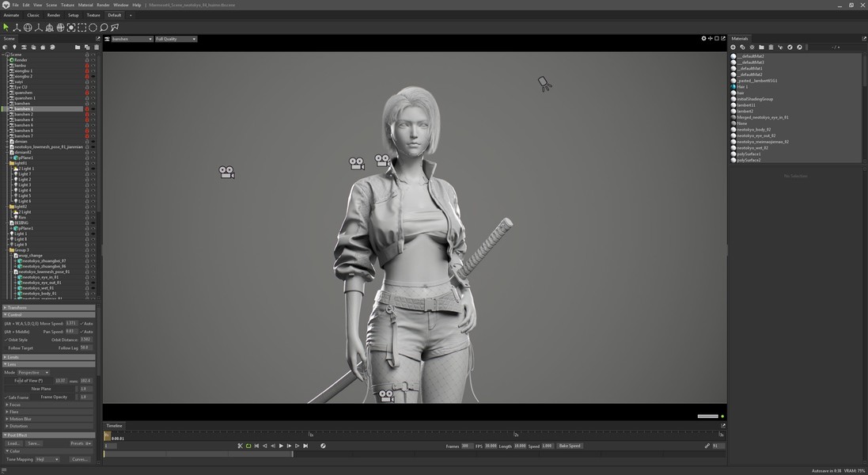The height and width of the screenshot is (475, 868).
Task: Click the Field of View slider
Action: point(28,381)
